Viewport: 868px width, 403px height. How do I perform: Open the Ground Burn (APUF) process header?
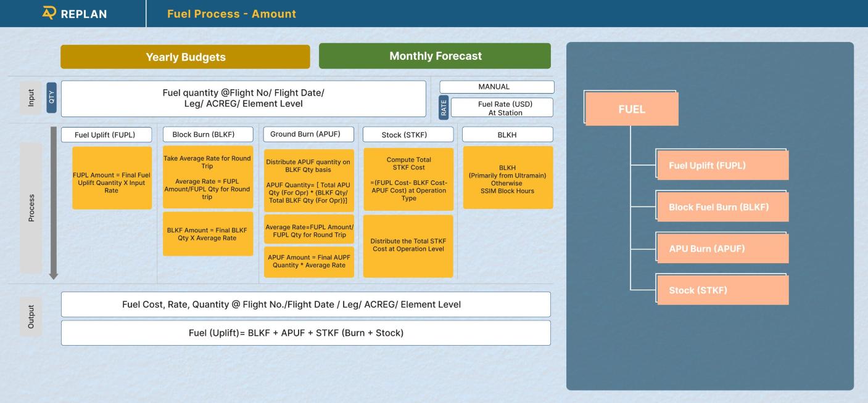[x=308, y=134]
